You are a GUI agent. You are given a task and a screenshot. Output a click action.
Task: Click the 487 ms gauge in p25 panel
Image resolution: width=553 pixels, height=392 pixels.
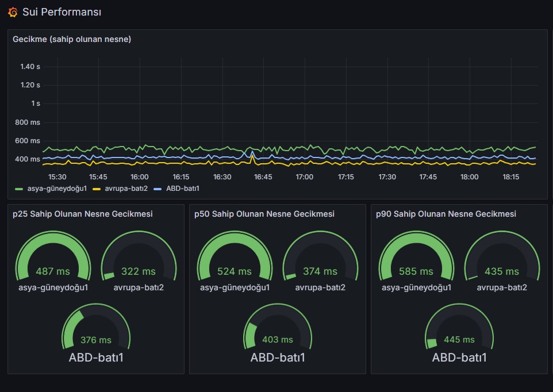tap(53, 256)
